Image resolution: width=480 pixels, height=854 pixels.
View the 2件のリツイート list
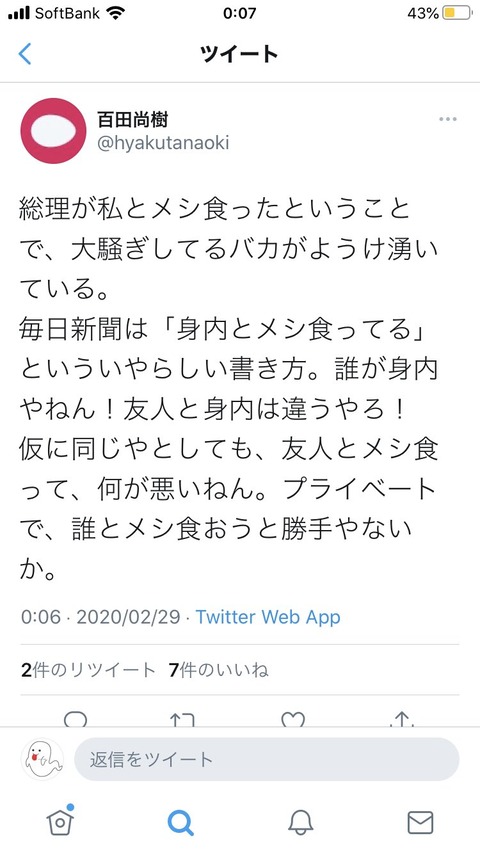pos(88,670)
